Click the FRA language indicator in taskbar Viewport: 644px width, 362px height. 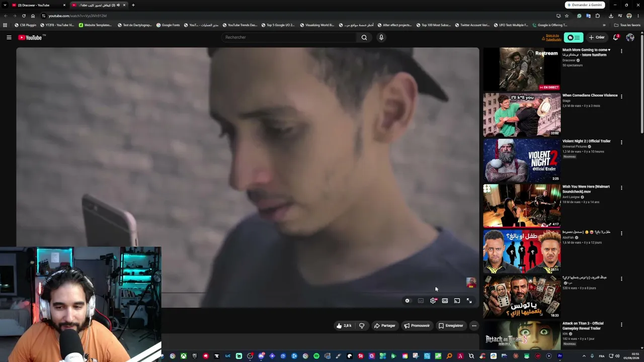(602, 356)
